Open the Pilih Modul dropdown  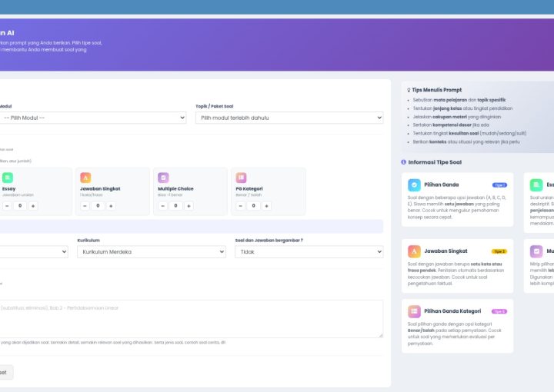92,118
